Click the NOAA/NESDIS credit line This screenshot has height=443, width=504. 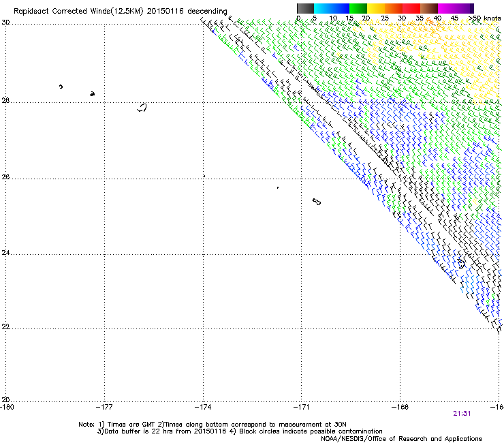pos(401,439)
